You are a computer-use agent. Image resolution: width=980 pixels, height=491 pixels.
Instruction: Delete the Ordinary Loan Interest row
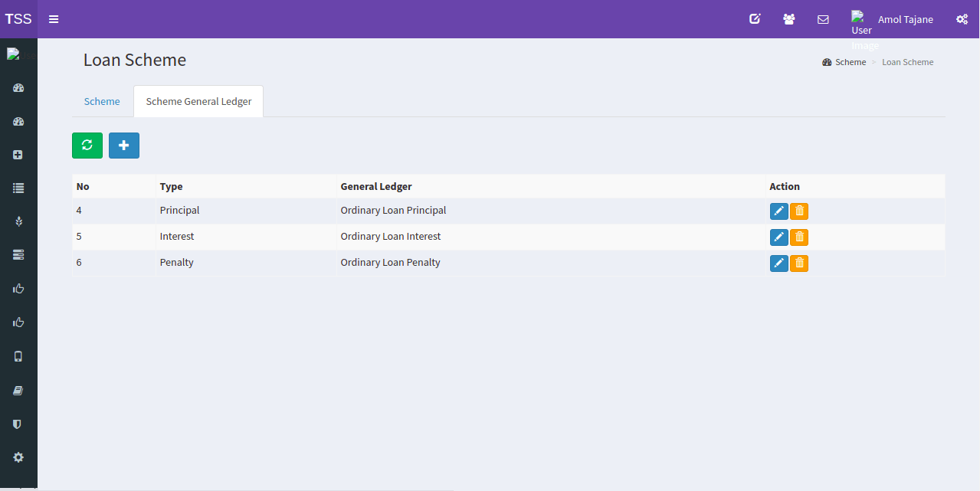pos(799,237)
